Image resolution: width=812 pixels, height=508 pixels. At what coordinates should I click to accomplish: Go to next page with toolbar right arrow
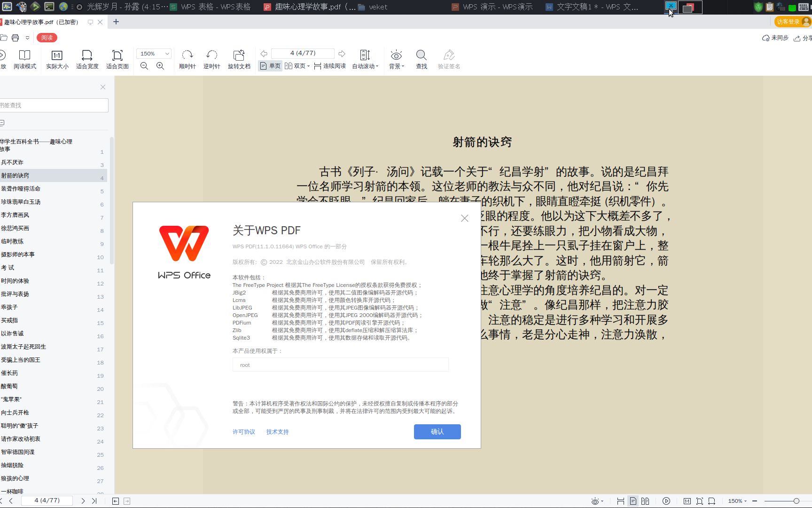[x=342, y=54]
